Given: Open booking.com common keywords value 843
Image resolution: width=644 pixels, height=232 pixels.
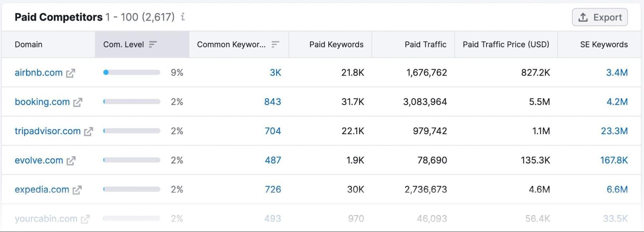Looking at the screenshot, I should click(x=273, y=102).
